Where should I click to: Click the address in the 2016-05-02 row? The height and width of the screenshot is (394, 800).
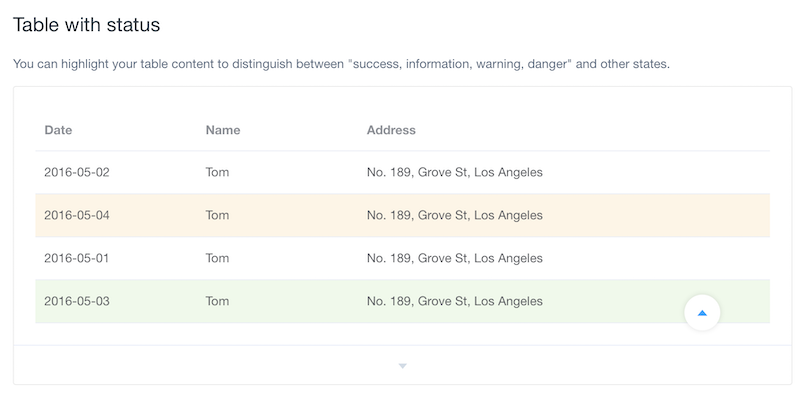(x=455, y=172)
